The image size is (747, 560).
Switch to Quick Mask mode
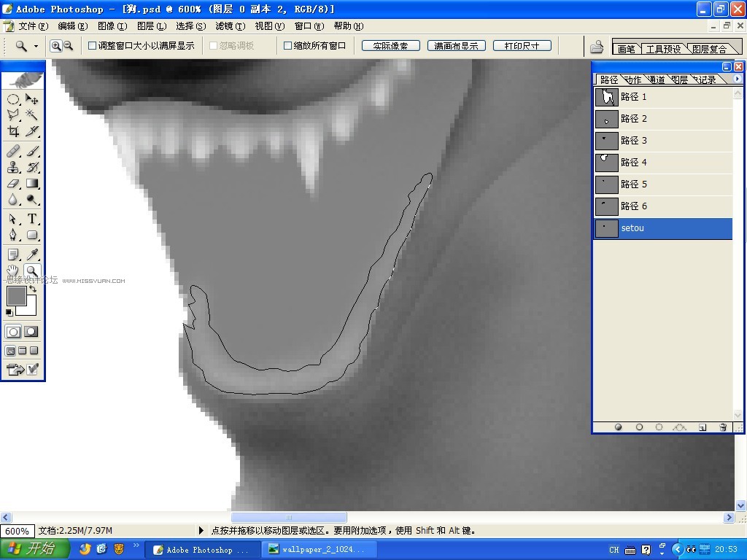(31, 332)
